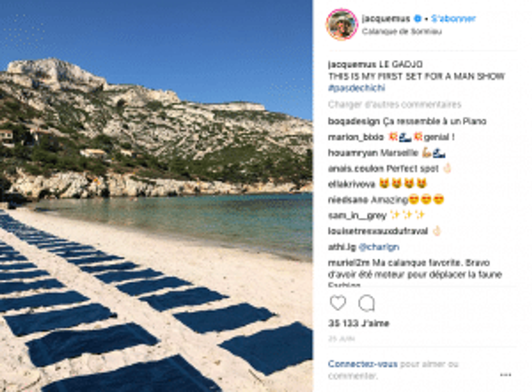Open the three-dot more options menu

[505, 375]
